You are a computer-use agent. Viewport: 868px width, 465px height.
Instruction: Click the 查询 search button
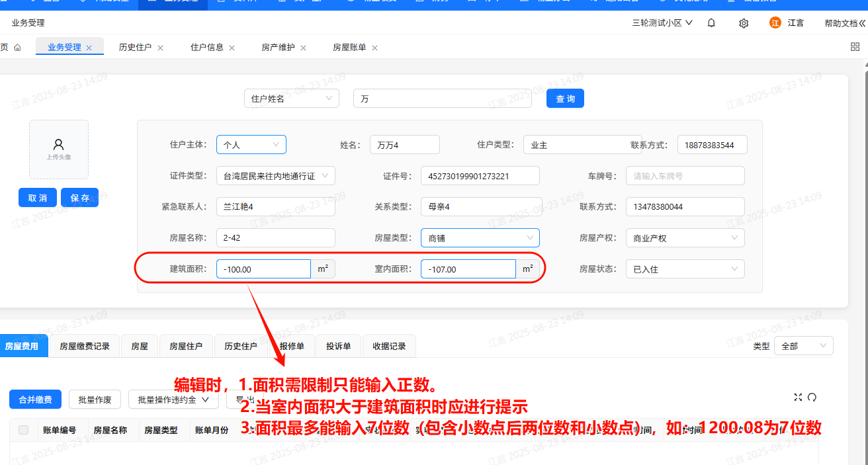click(x=565, y=99)
